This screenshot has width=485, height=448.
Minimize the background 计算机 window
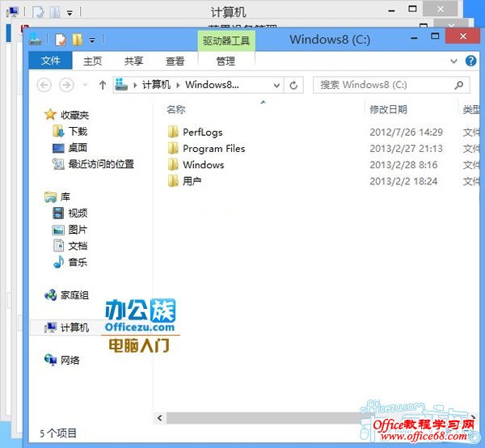click(391, 11)
